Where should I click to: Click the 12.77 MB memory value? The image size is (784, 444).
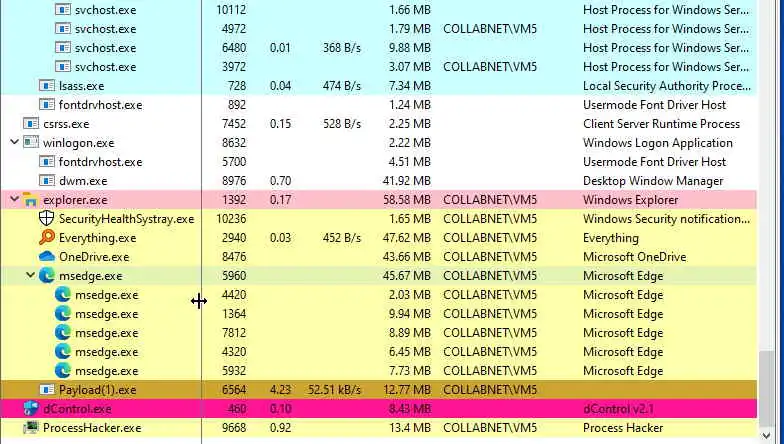coord(406,390)
